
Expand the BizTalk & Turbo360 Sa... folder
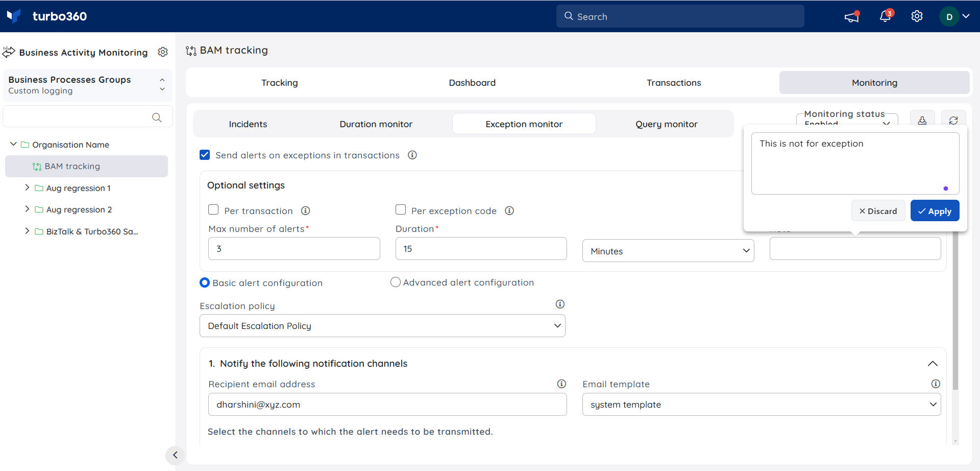pos(27,231)
